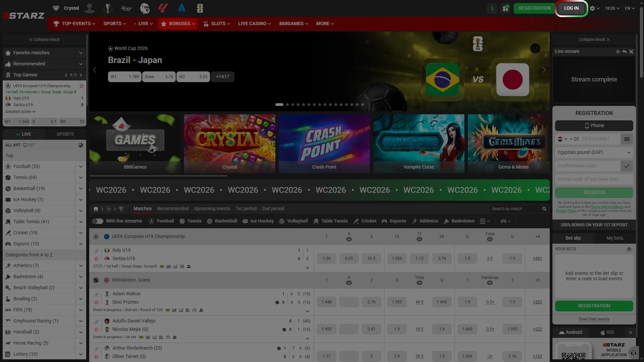Search matches with magnifier icon

544,209
